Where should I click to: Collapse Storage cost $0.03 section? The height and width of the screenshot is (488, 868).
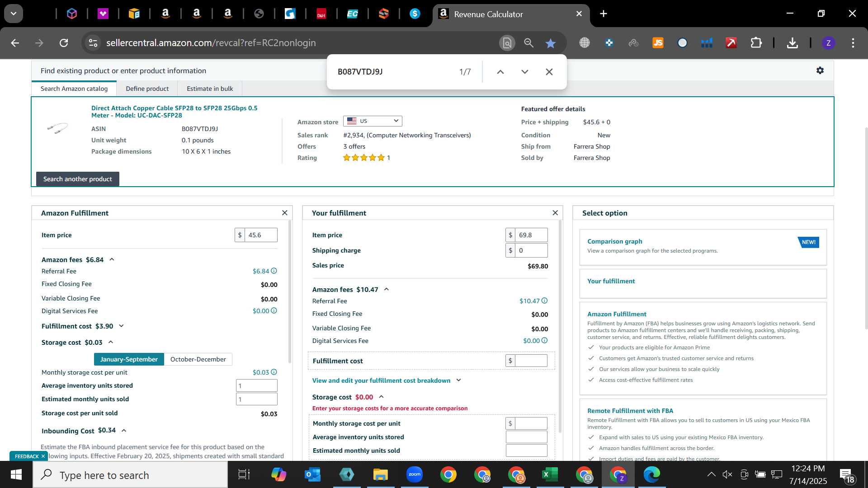pos(111,342)
